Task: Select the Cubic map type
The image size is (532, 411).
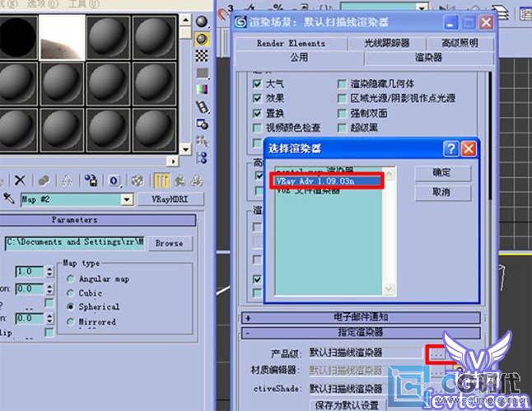Action: [71, 293]
